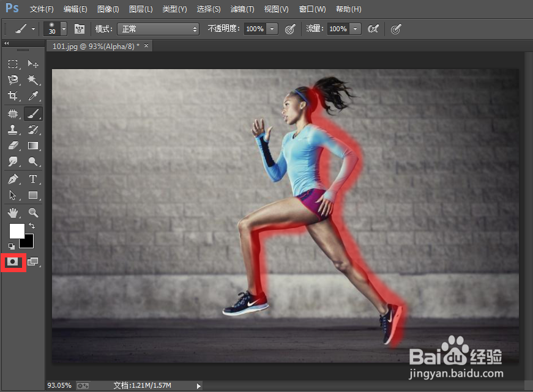Select the Dodge tool
The width and height of the screenshot is (533, 392).
pos(33,161)
